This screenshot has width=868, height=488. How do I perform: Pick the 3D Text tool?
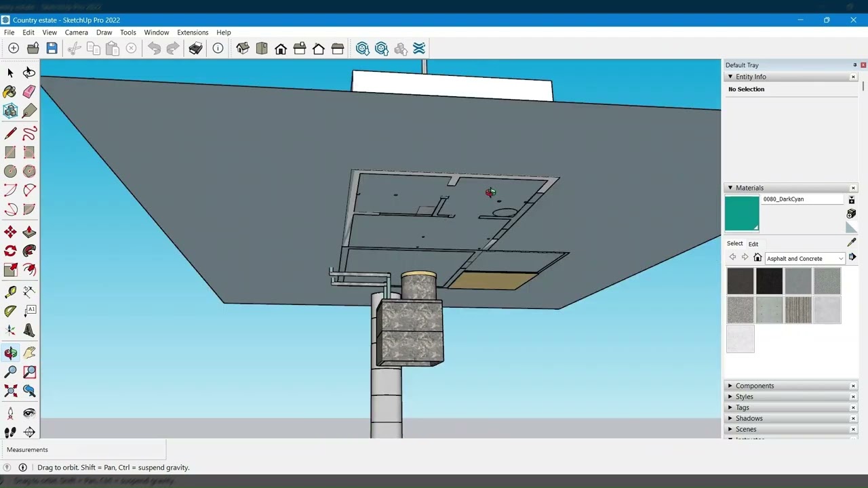[29, 330]
